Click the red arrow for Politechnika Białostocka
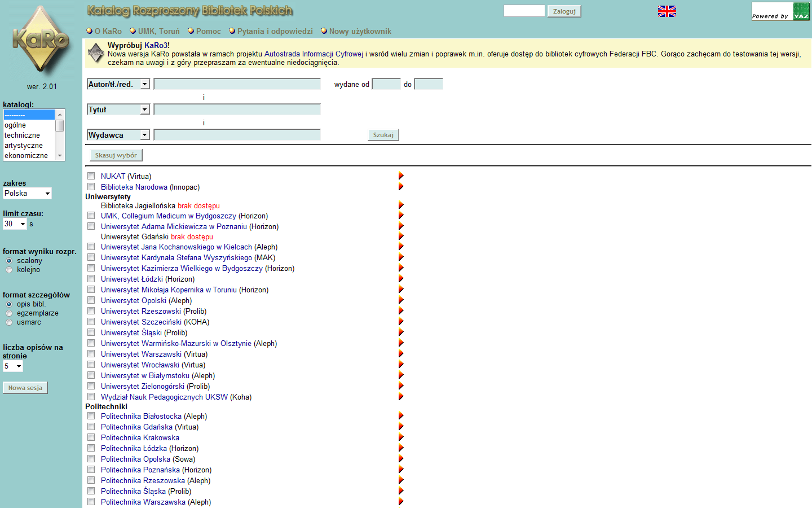Image resolution: width=812 pixels, height=508 pixels. coord(401,416)
